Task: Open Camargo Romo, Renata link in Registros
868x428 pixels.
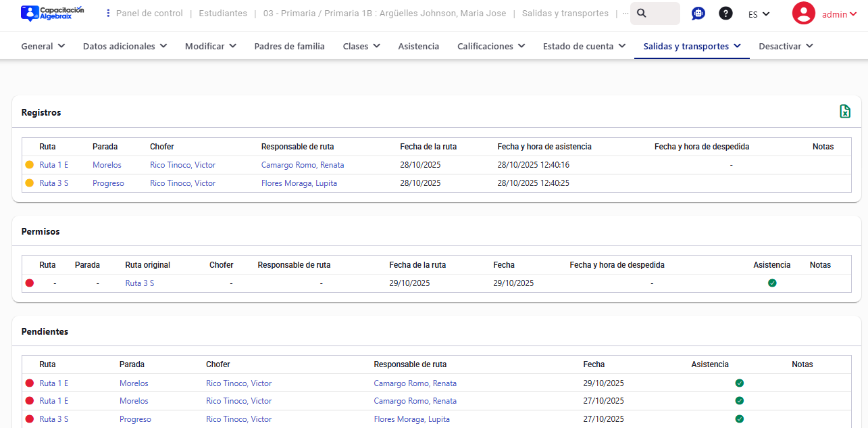Action: pyautogui.click(x=303, y=165)
